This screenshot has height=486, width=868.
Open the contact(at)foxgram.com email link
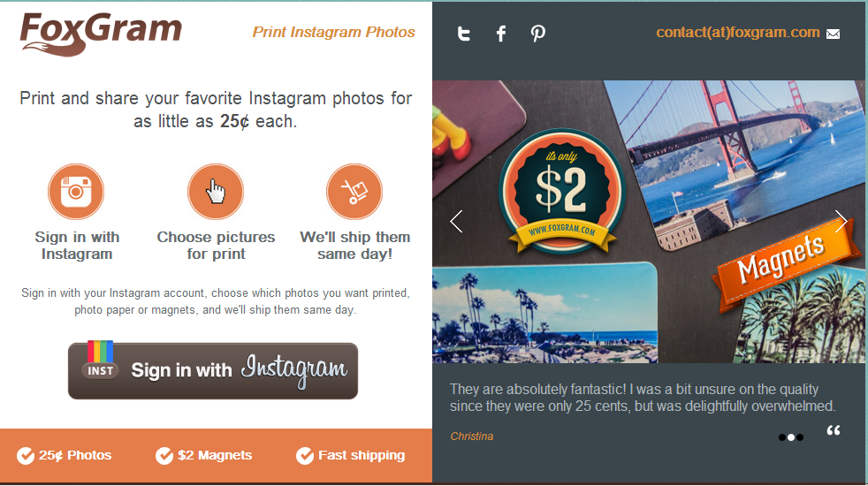738,33
